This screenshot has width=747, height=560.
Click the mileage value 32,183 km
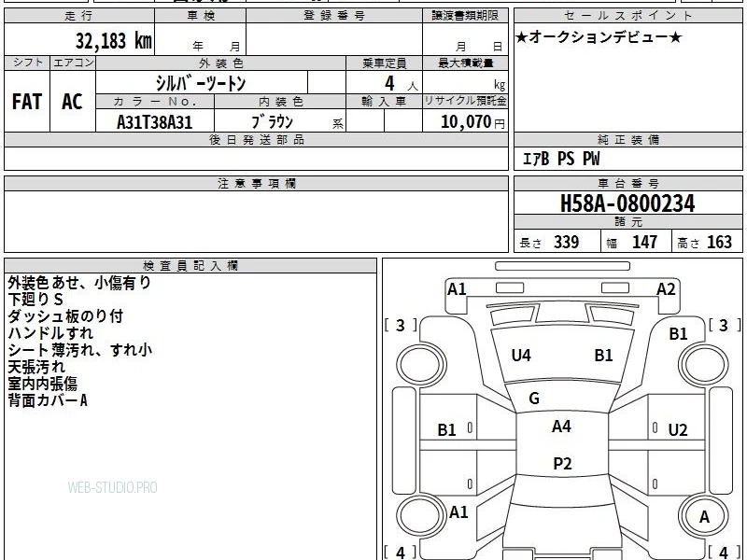(x=114, y=40)
